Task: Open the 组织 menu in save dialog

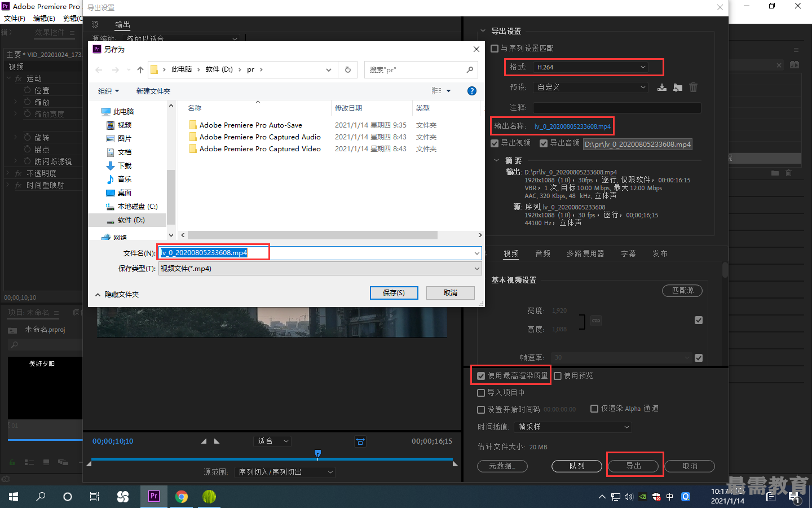Action: (108, 91)
